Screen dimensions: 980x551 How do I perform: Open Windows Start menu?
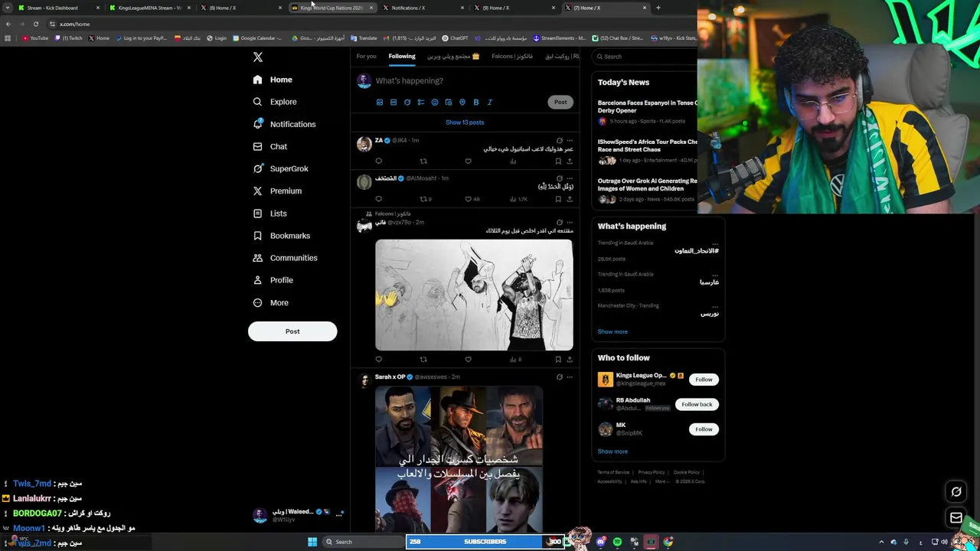[x=312, y=542]
